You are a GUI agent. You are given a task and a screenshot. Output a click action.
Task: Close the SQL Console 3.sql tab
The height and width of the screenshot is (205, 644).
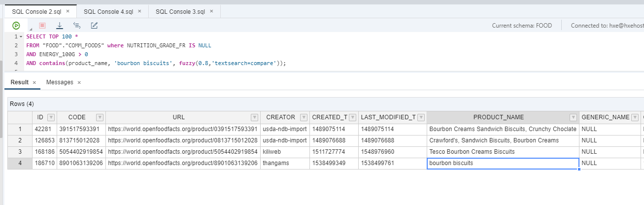click(x=211, y=11)
